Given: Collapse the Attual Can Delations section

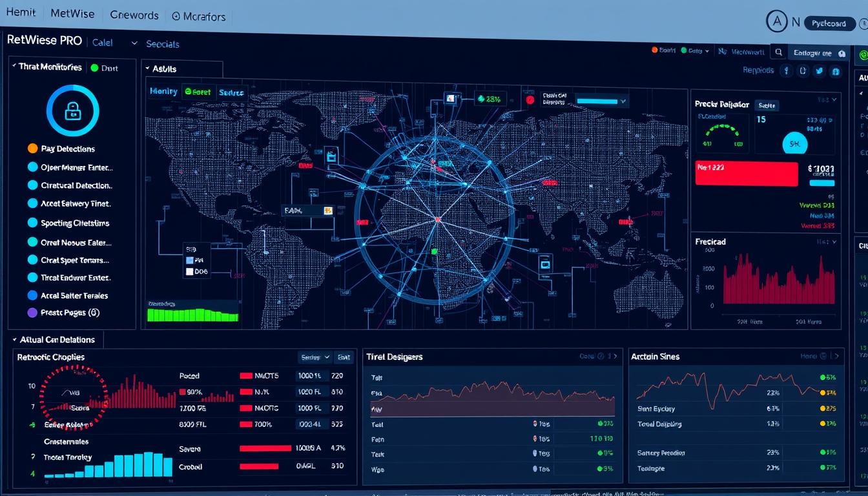Looking at the screenshot, I should 14,340.
